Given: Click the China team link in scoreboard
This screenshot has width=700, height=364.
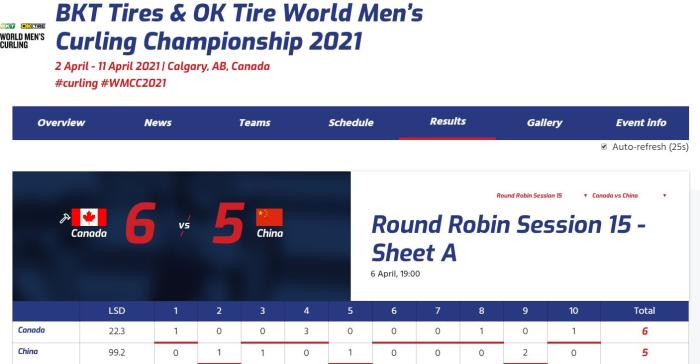Looking at the screenshot, I should coord(28,351).
